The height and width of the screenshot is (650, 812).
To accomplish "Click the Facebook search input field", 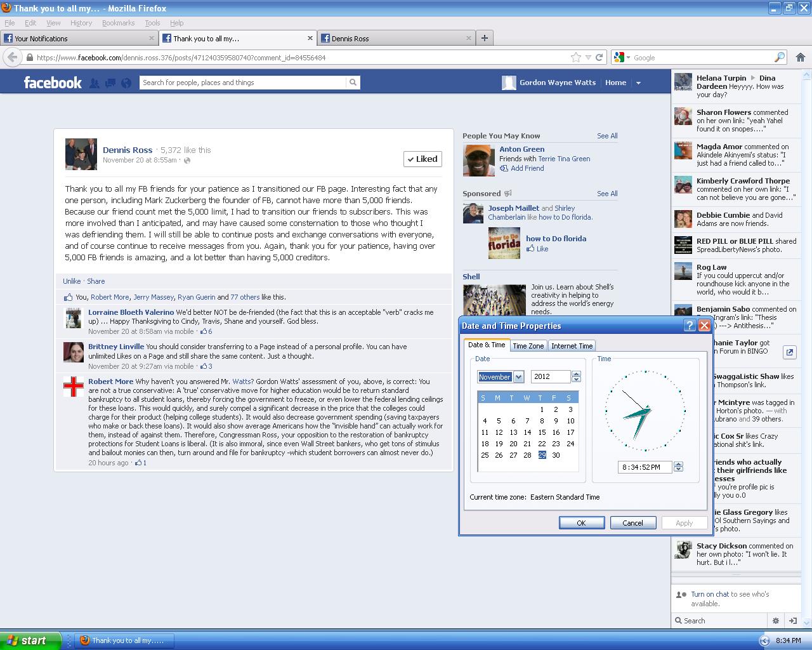I will tap(243, 83).
